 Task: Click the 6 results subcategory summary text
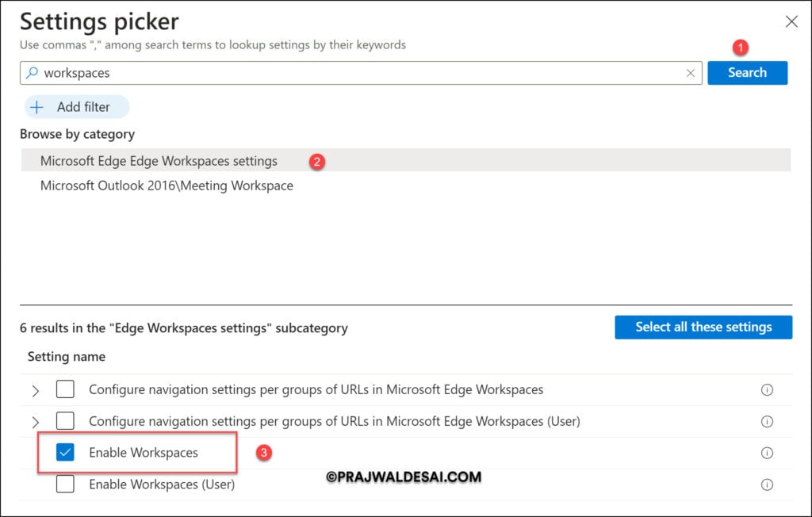(x=184, y=328)
